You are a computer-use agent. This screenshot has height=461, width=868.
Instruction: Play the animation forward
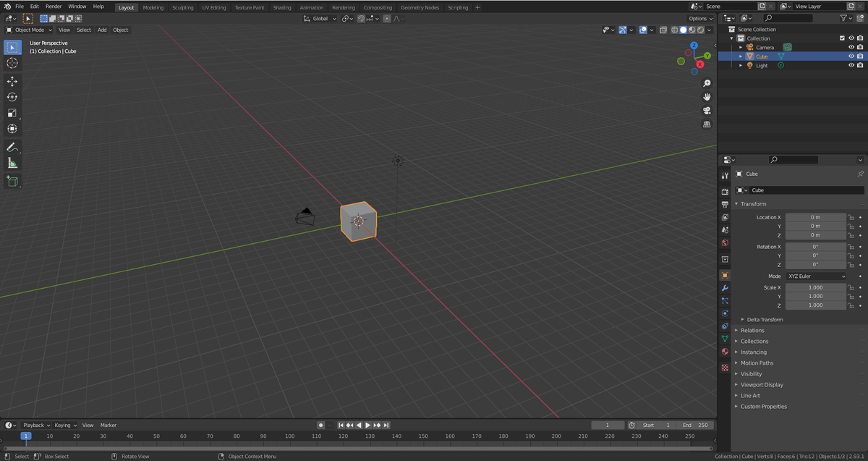[367, 425]
